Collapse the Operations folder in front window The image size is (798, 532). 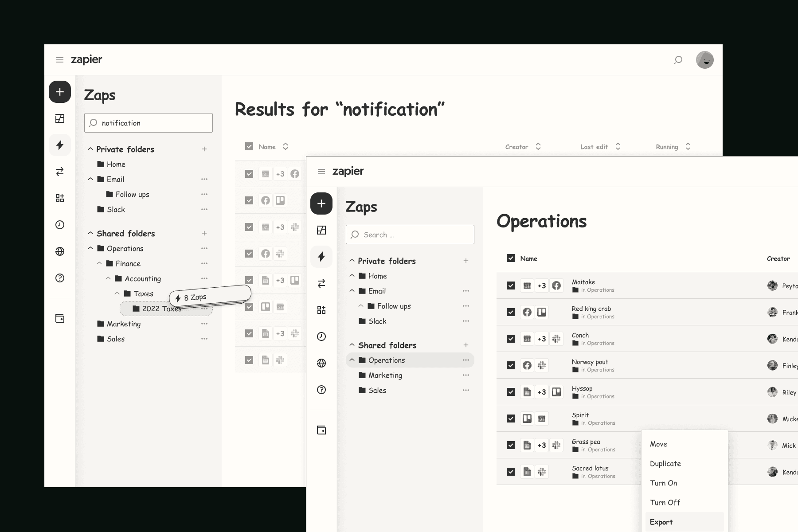pos(352,360)
